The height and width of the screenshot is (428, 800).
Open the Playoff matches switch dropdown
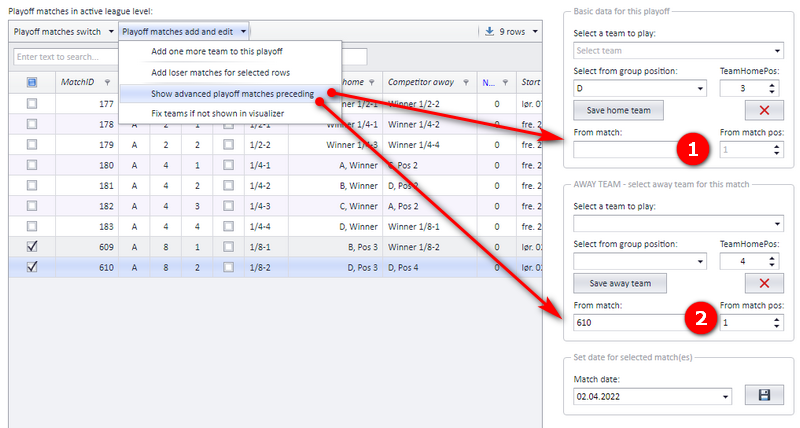click(x=63, y=32)
